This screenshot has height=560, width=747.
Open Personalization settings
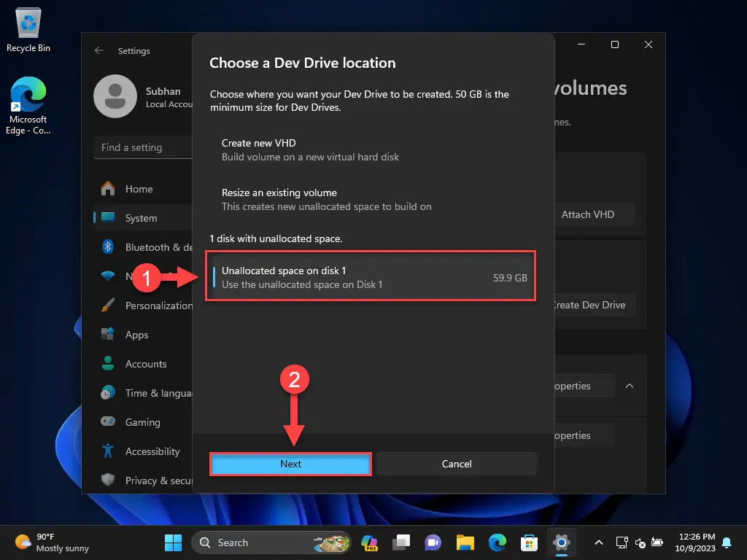[143, 306]
